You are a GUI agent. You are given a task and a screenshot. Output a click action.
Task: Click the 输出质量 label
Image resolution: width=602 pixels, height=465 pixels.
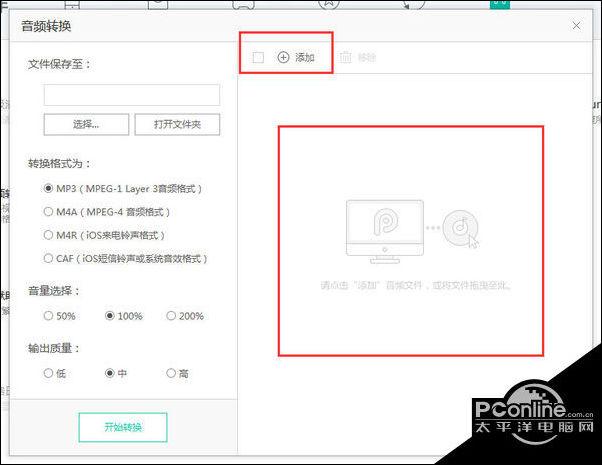pos(53,348)
